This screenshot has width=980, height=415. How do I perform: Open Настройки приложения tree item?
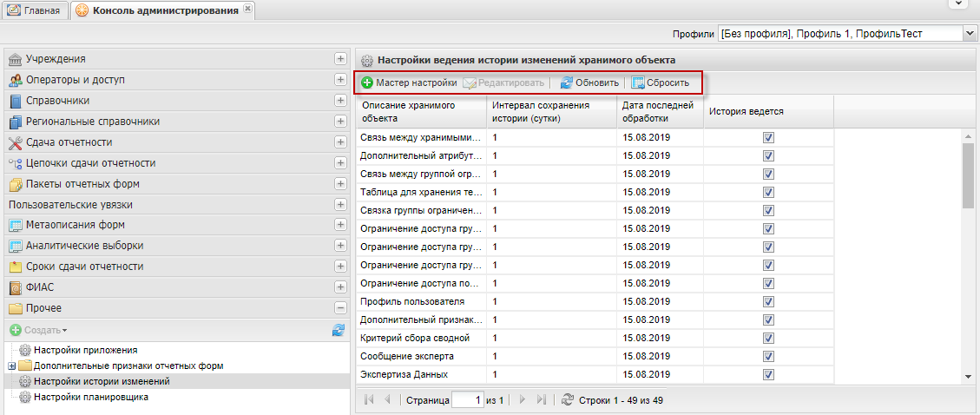(86, 350)
